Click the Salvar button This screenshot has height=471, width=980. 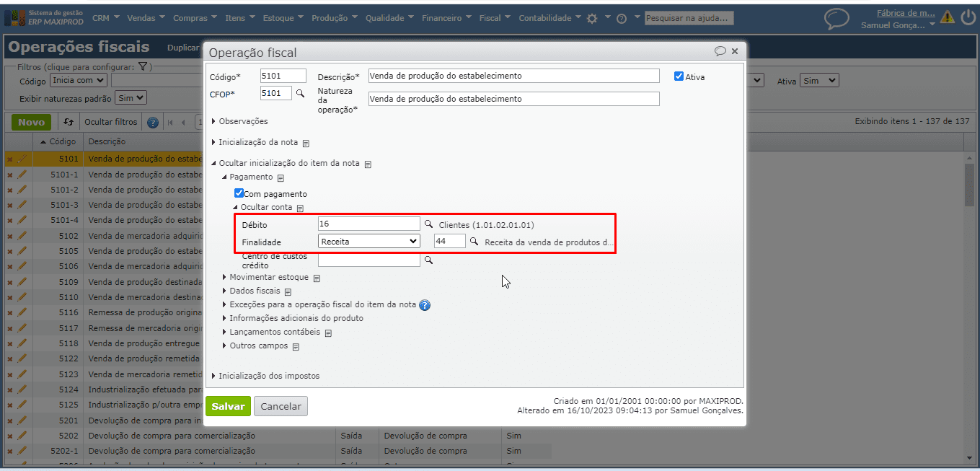coord(228,406)
